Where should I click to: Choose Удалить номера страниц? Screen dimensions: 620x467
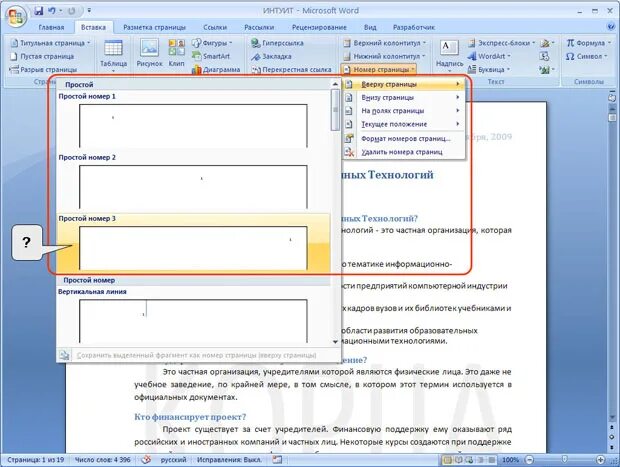pyautogui.click(x=403, y=152)
